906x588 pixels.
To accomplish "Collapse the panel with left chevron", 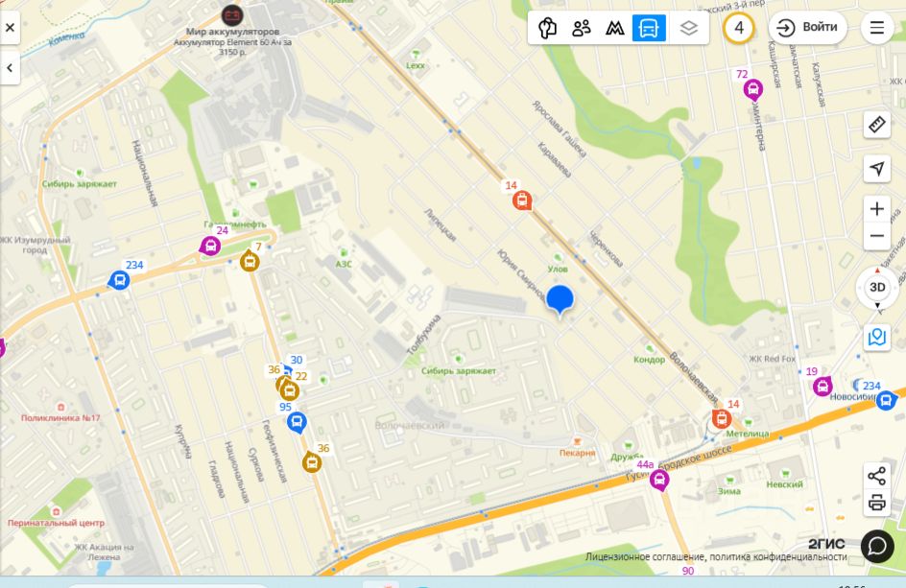I will 10,68.
